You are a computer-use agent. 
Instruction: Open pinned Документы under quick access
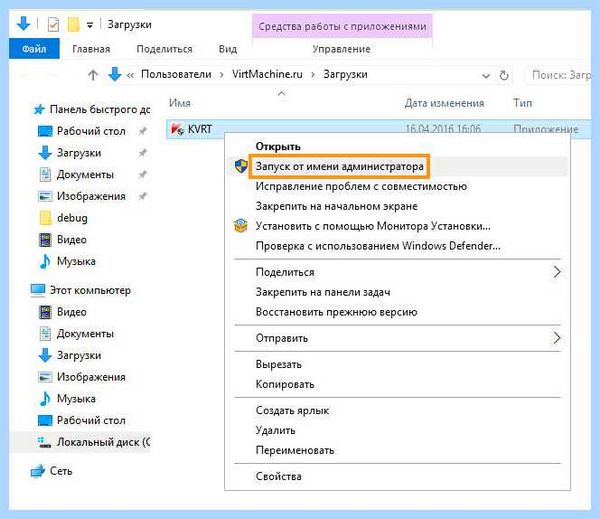(x=85, y=175)
